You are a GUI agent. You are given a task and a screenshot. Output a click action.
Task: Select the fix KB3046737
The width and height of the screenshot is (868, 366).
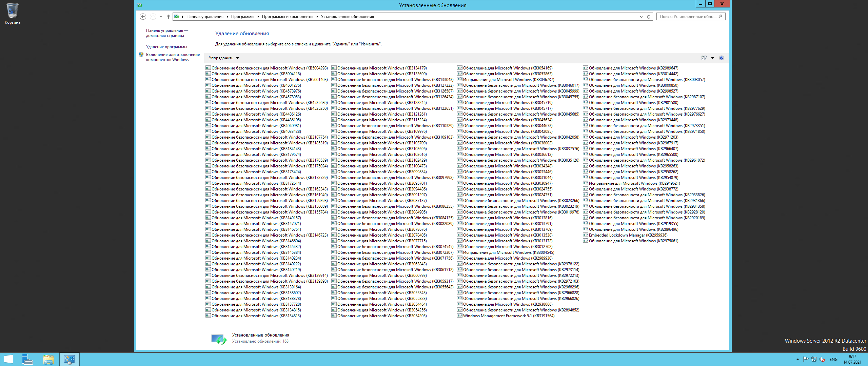coord(506,79)
